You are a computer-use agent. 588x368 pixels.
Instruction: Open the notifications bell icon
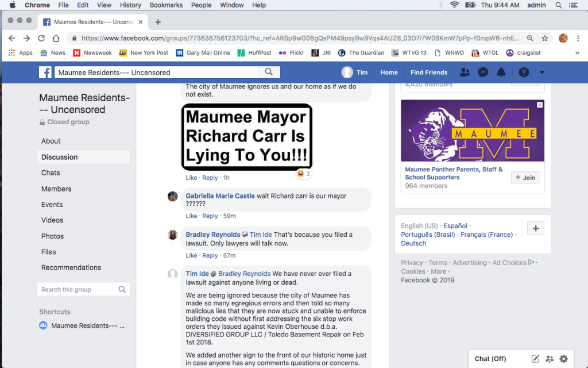501,72
